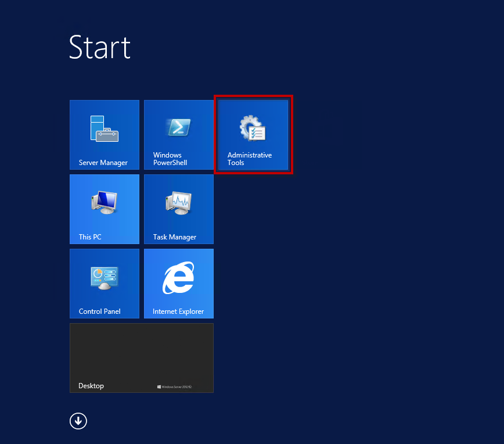
Task: Open the This PC tile
Action: [105, 209]
